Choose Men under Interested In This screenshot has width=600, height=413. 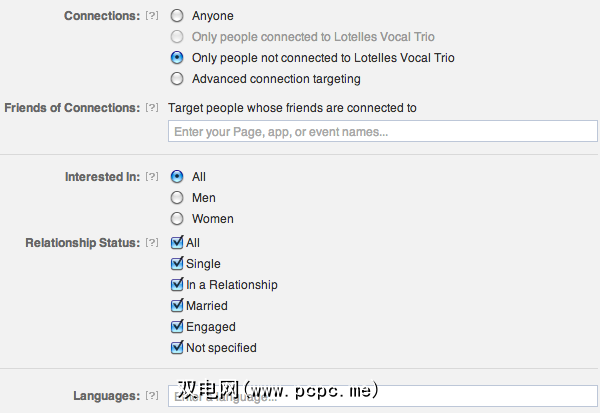click(x=177, y=198)
